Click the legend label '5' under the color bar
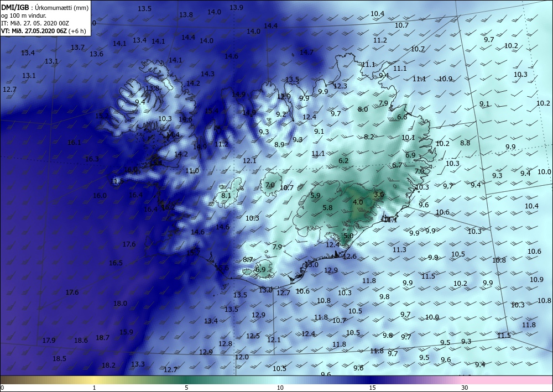The image size is (553, 392). [x=186, y=388]
